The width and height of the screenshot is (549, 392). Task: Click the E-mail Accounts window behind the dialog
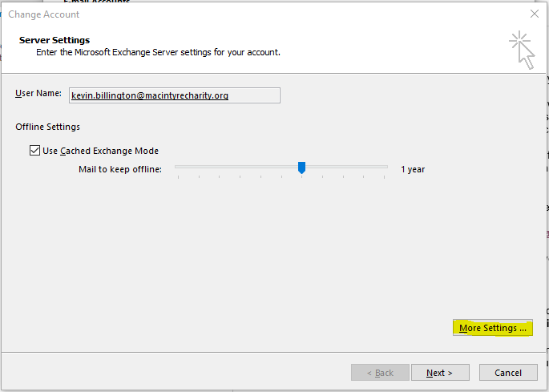pyautogui.click(x=96, y=2)
